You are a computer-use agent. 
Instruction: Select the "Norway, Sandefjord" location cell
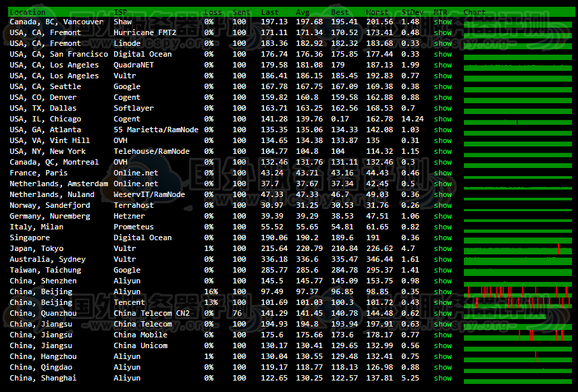pos(50,205)
